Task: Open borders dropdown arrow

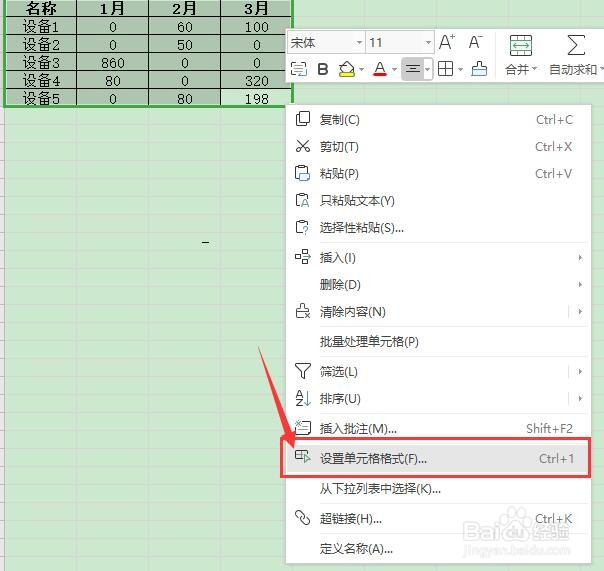Action: [x=461, y=70]
